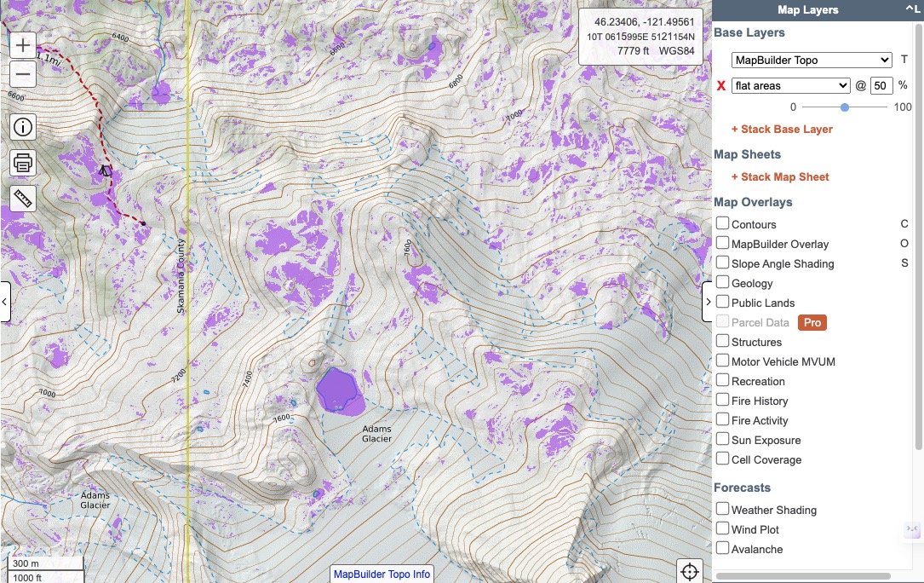Click the print map icon

(22, 163)
